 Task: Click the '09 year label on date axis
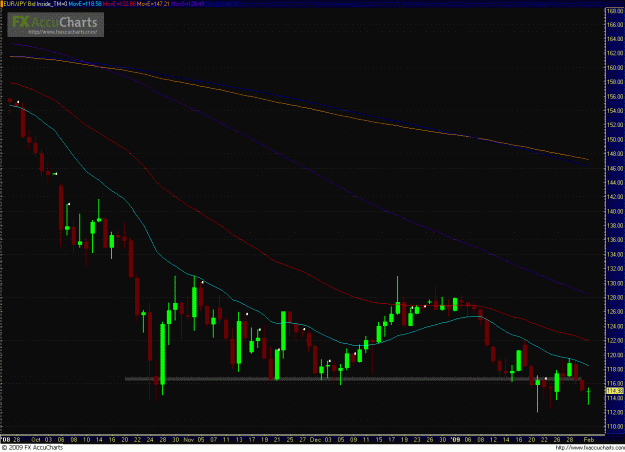click(x=455, y=440)
